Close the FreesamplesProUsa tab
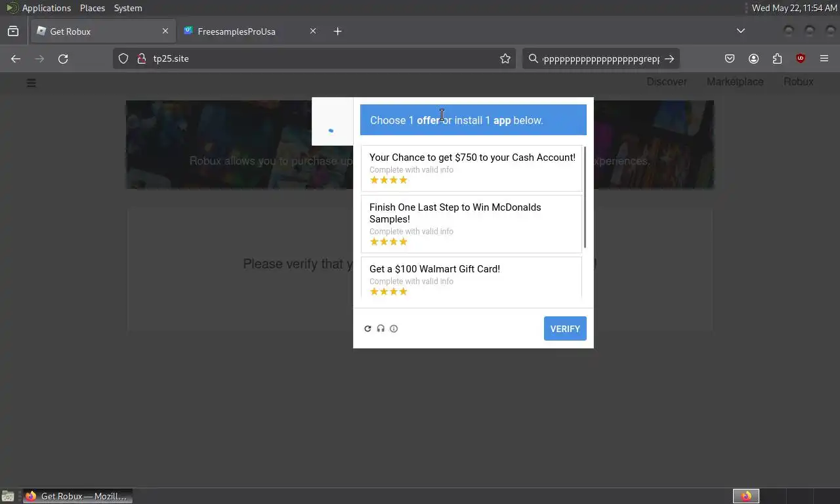Screen dimensions: 840x504 [313, 31]
